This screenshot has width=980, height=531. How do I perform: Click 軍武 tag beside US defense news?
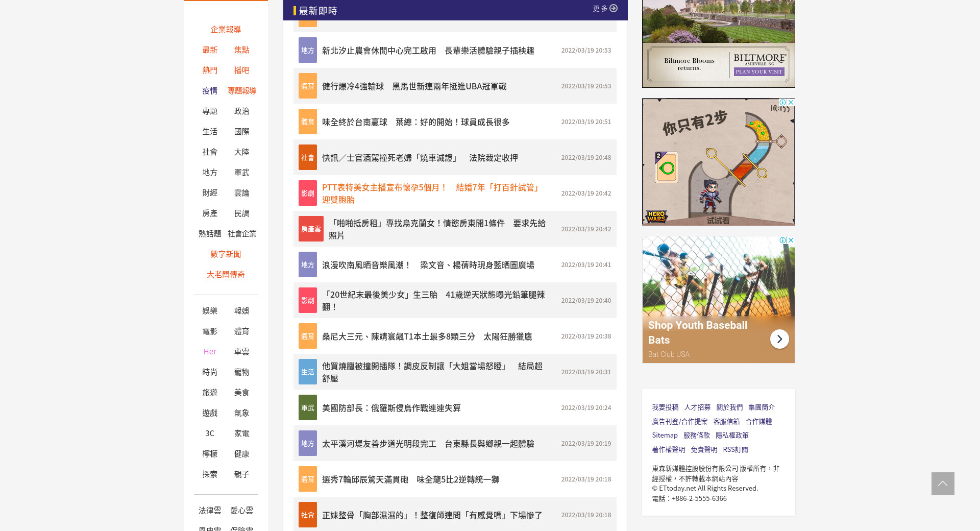[307, 408]
